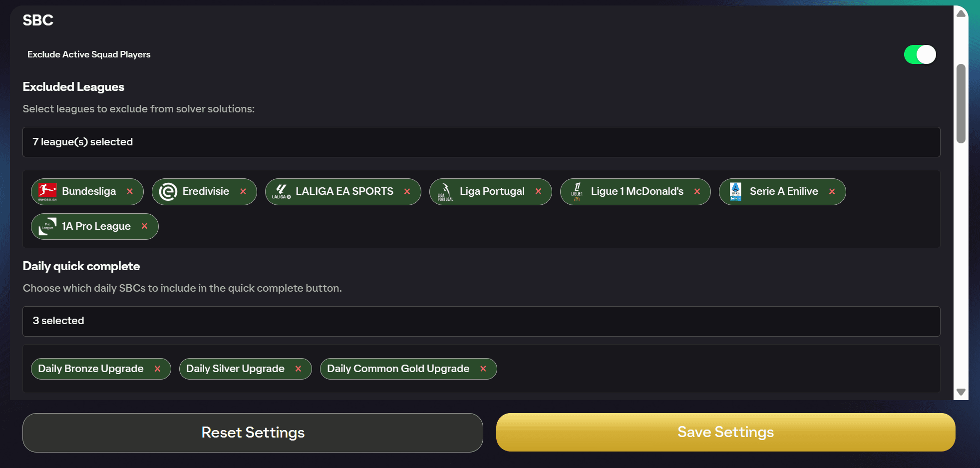980x468 pixels.
Task: Open the 7 league(s) selected dropdown
Action: coord(481,142)
